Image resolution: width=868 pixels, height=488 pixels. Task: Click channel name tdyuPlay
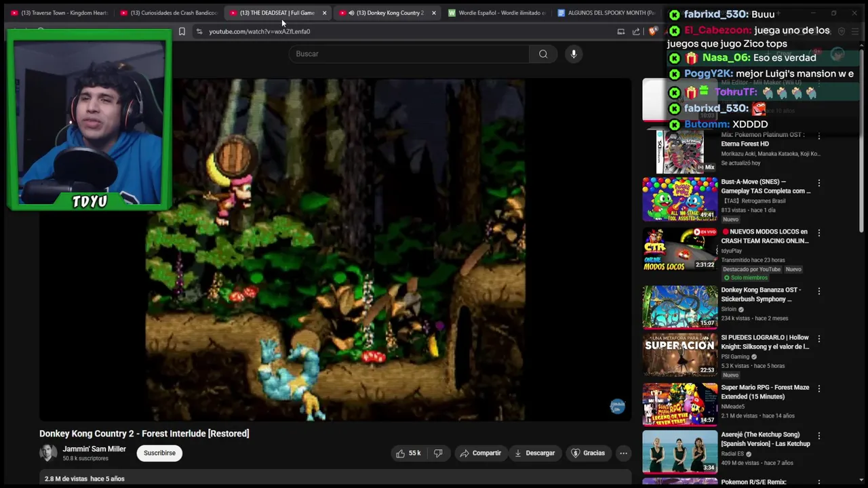pyautogui.click(x=731, y=251)
